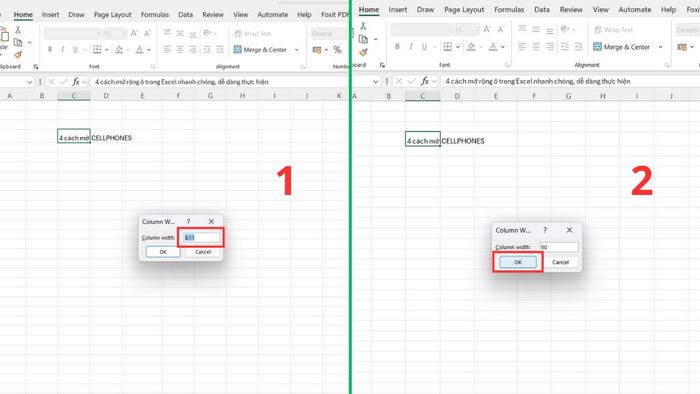
Task: Open Insert tab in left window
Action: (50, 14)
